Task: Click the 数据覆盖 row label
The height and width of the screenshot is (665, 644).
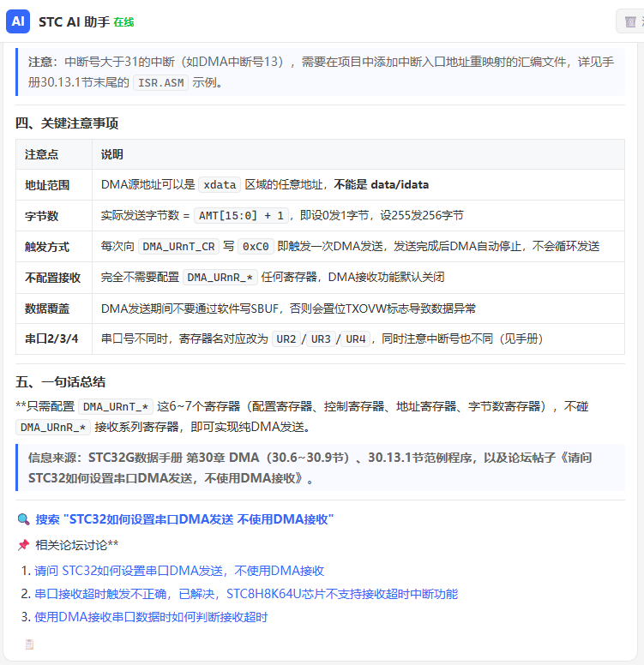Action: [x=47, y=309]
